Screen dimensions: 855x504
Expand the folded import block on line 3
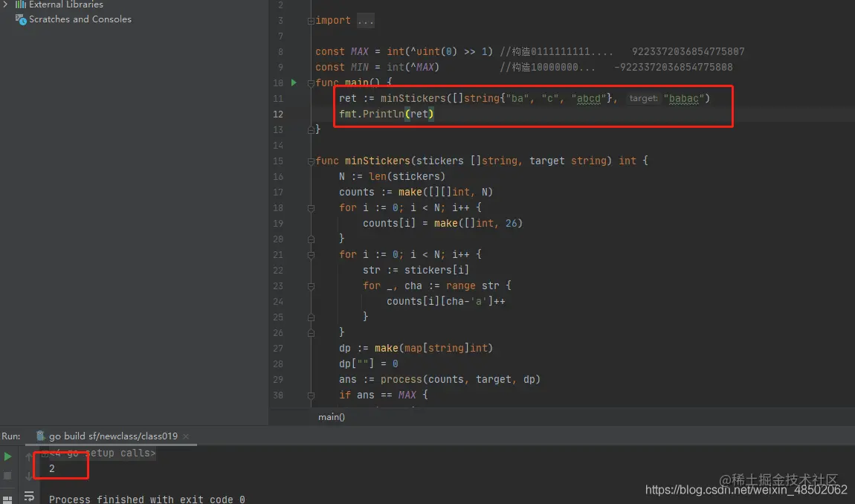pos(311,21)
